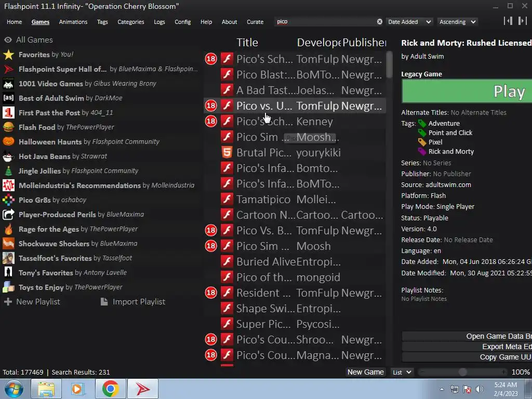Click the Rick and Morty tag icon

pyautogui.click(x=422, y=152)
